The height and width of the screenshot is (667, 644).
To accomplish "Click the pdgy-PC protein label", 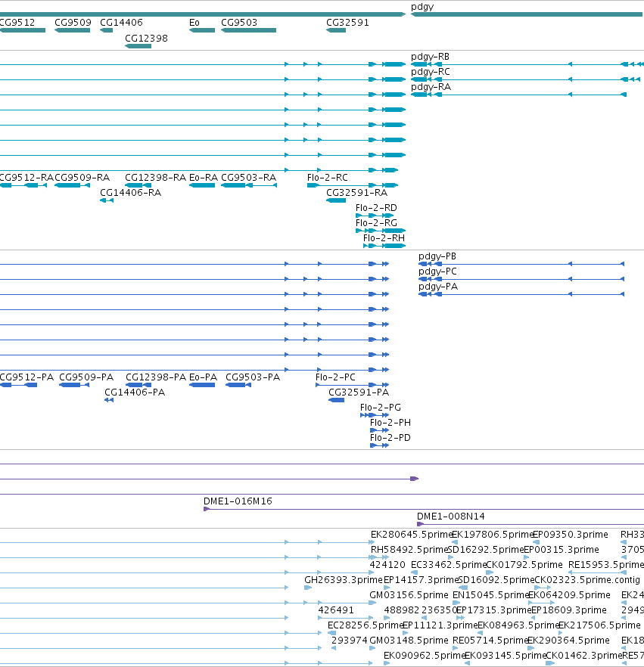I will 437,271.
